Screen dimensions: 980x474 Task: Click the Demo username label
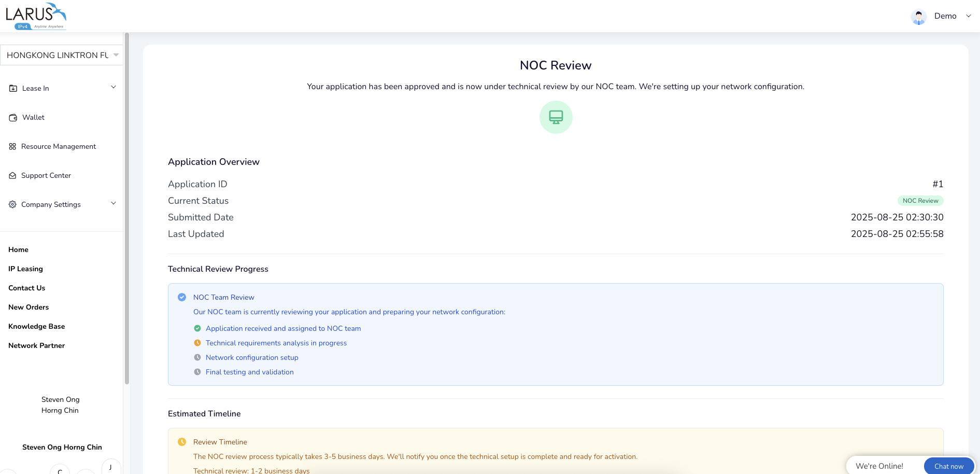945,16
